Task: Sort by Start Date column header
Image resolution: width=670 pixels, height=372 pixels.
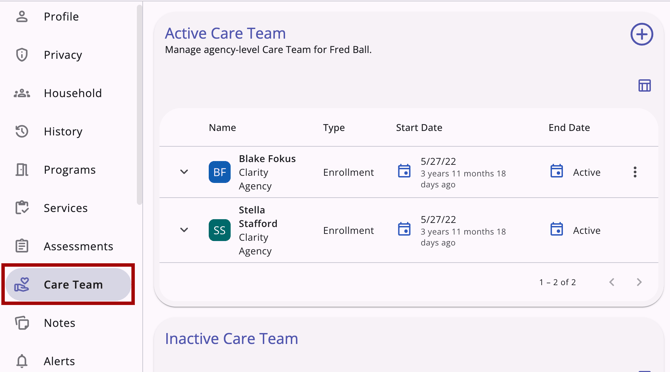Action: coord(419,128)
